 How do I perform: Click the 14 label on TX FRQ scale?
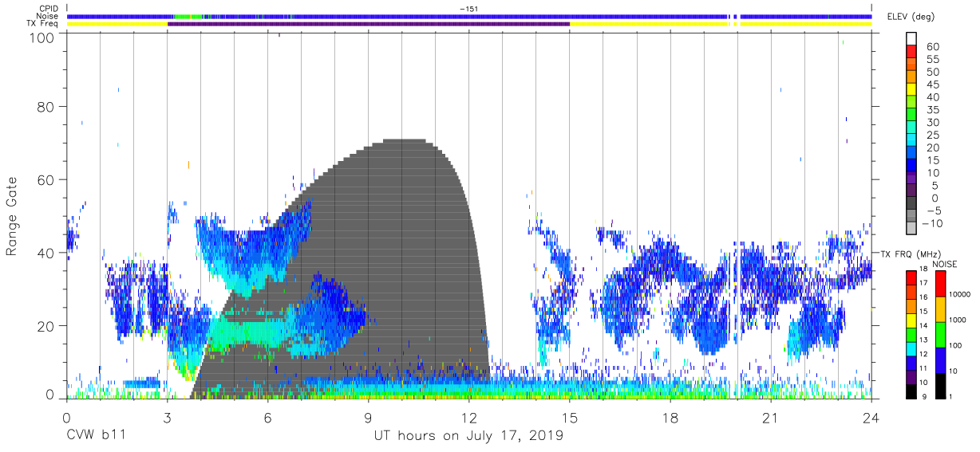(x=923, y=325)
